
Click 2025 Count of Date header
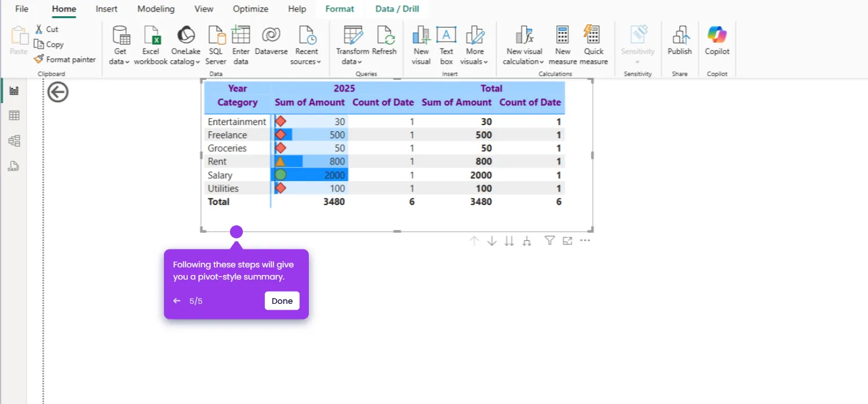tap(383, 102)
